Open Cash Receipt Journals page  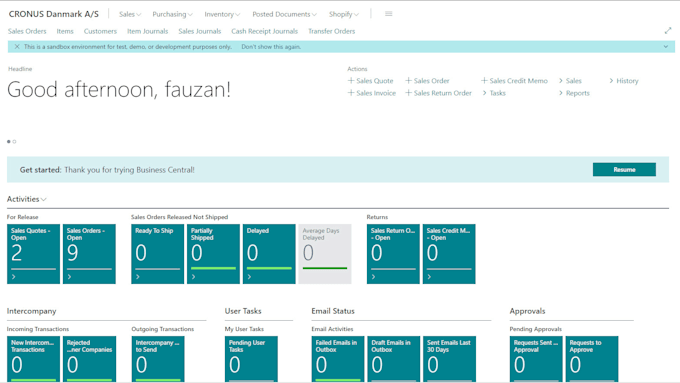[x=265, y=31]
